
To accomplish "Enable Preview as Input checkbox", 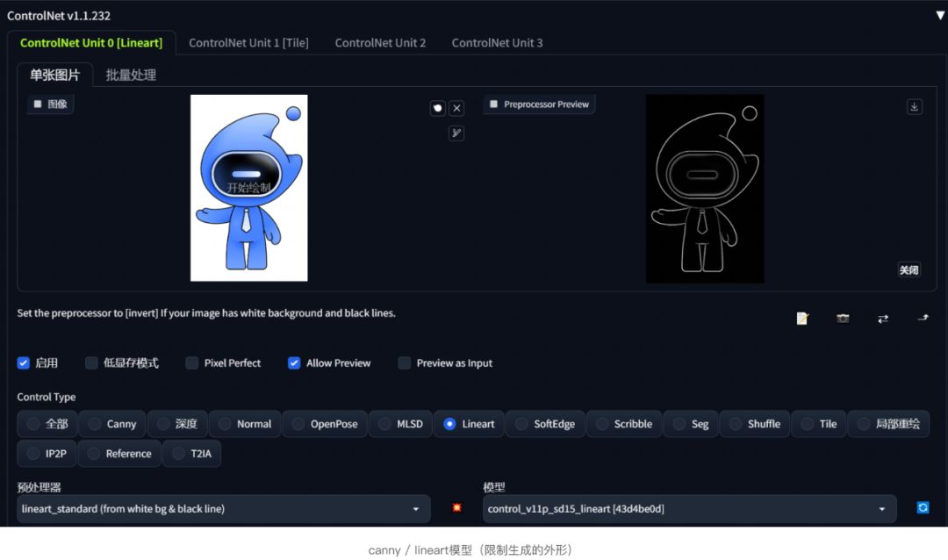I will (405, 363).
